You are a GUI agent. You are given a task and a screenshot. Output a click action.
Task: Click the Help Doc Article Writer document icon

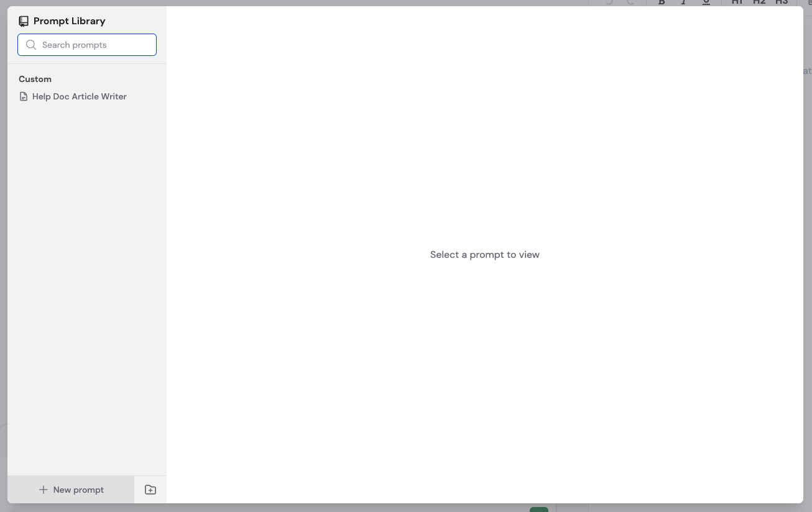click(x=24, y=96)
